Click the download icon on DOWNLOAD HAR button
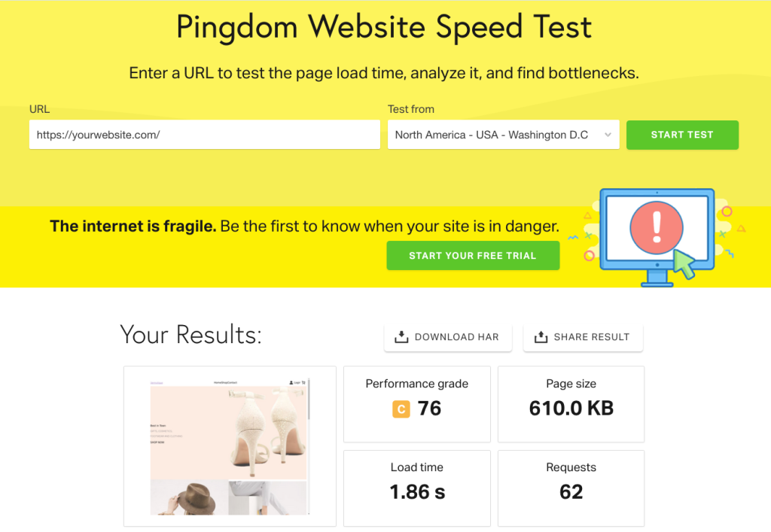Image resolution: width=771 pixels, height=532 pixels. [x=401, y=336]
